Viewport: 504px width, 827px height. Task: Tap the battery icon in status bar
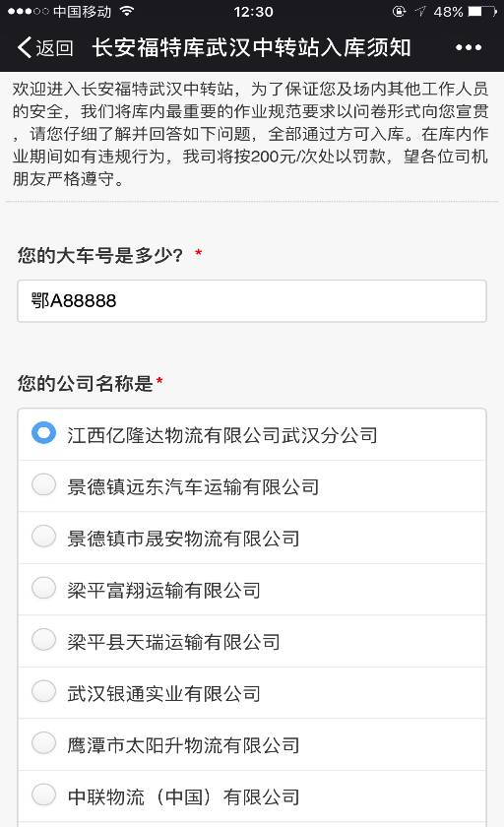coord(482,11)
